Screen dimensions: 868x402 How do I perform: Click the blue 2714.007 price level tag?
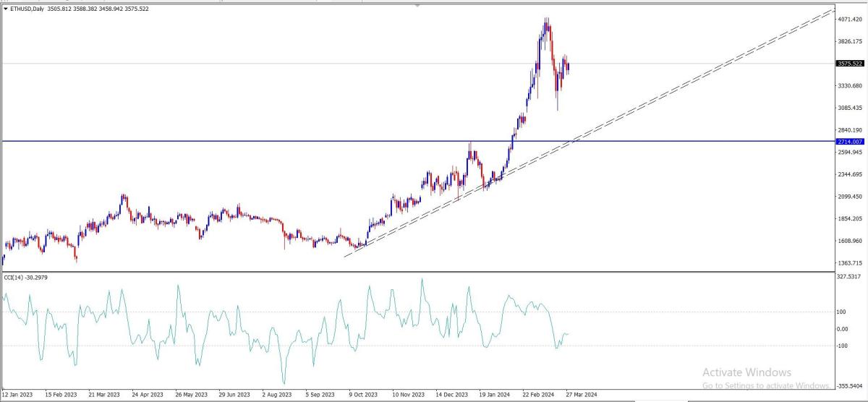[849, 142]
